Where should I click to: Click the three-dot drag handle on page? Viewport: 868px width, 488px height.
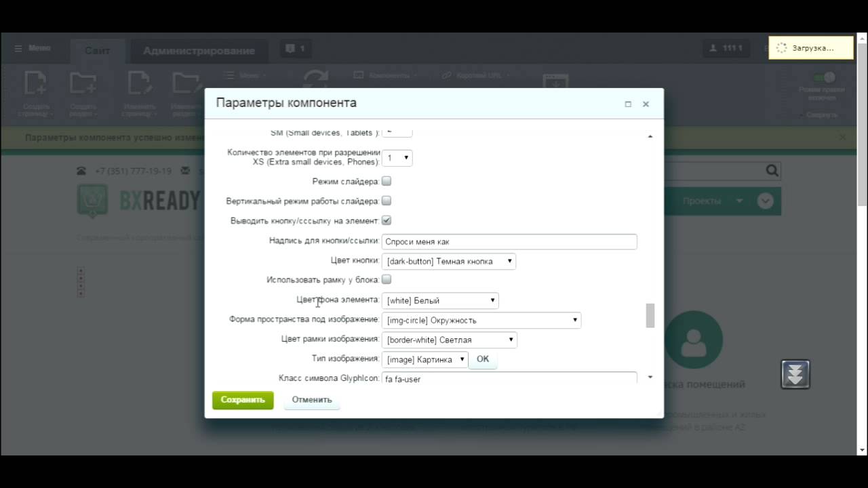(x=81, y=282)
